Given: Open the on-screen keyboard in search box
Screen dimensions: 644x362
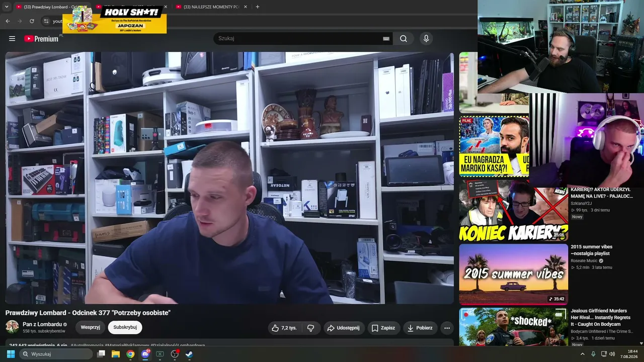Looking at the screenshot, I should click(x=386, y=39).
